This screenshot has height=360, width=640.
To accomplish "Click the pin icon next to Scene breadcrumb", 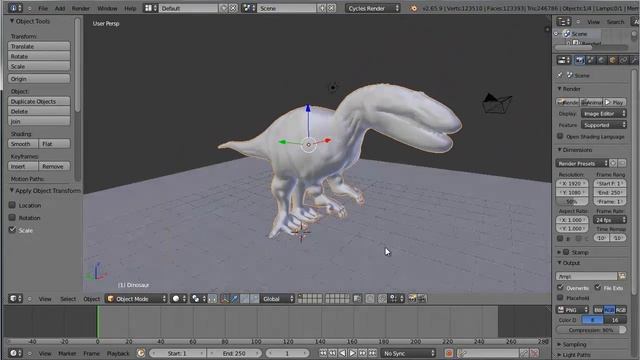I will 560,75.
